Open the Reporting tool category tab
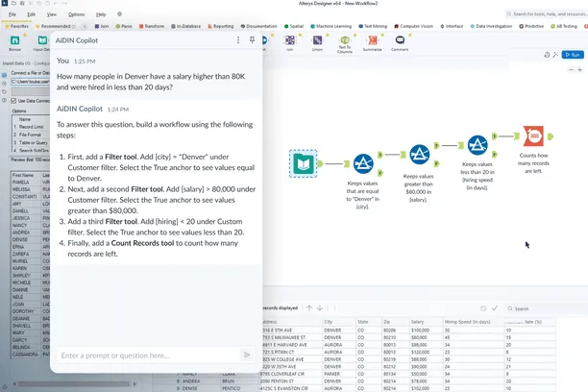This screenshot has width=588, height=392. 221,26
